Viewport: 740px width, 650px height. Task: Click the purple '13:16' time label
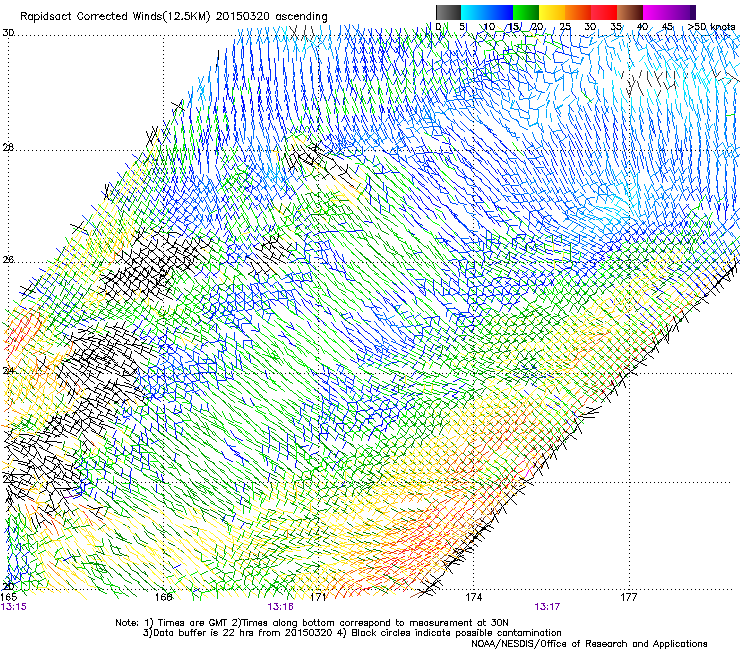[280, 607]
